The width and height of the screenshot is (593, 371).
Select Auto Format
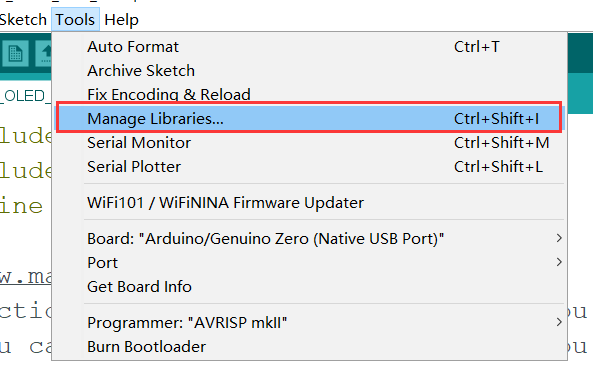point(309,47)
